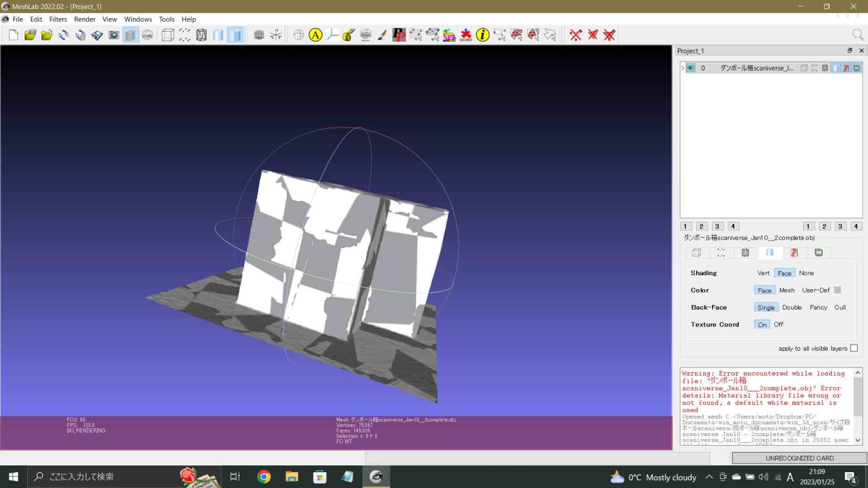Toggle visibility of layer 0 mesh
868x488 pixels.
pyautogui.click(x=690, y=68)
